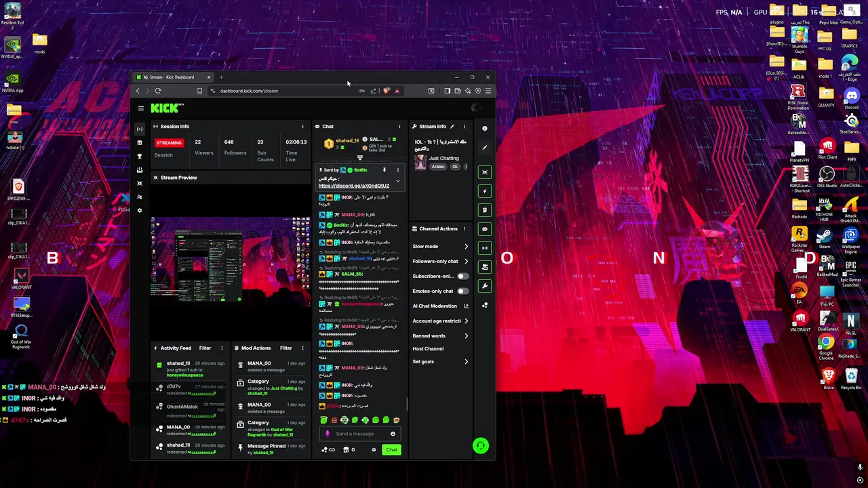Open pinned message three-dot menu
The height and width of the screenshot is (488, 868).
pos(398,170)
